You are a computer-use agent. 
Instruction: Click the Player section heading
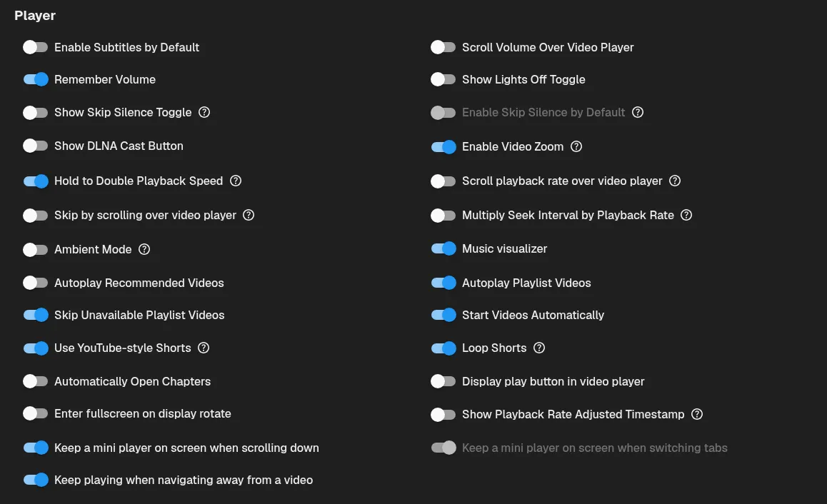[x=35, y=16]
